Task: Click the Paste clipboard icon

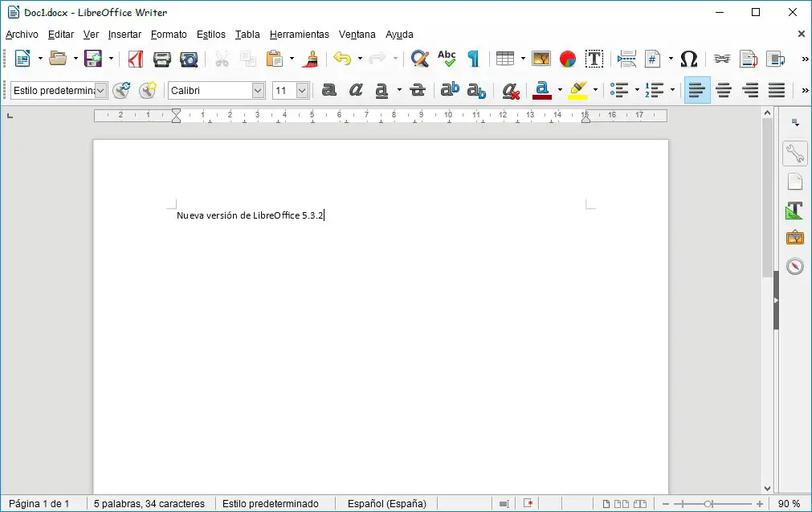Action: tap(275, 59)
